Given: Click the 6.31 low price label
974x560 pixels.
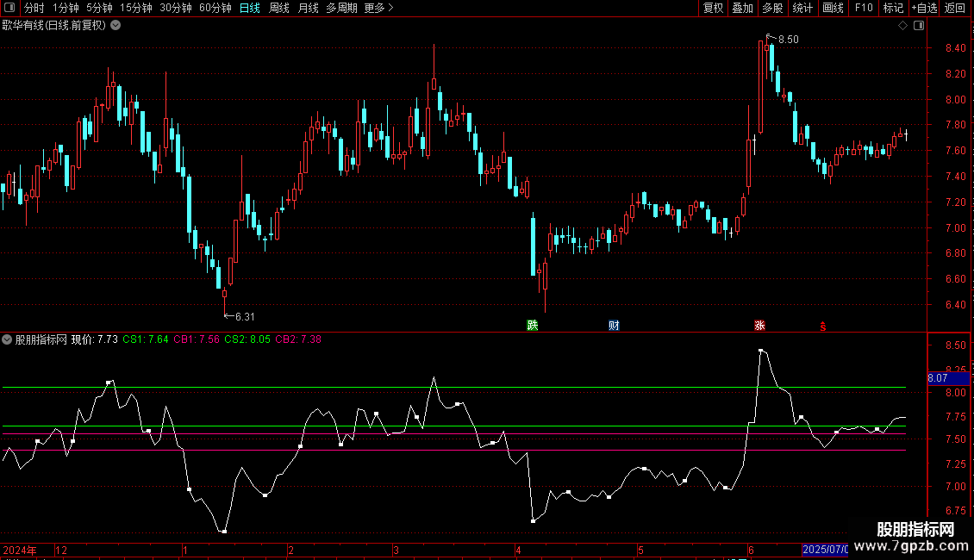Looking at the screenshot, I should click(245, 317).
